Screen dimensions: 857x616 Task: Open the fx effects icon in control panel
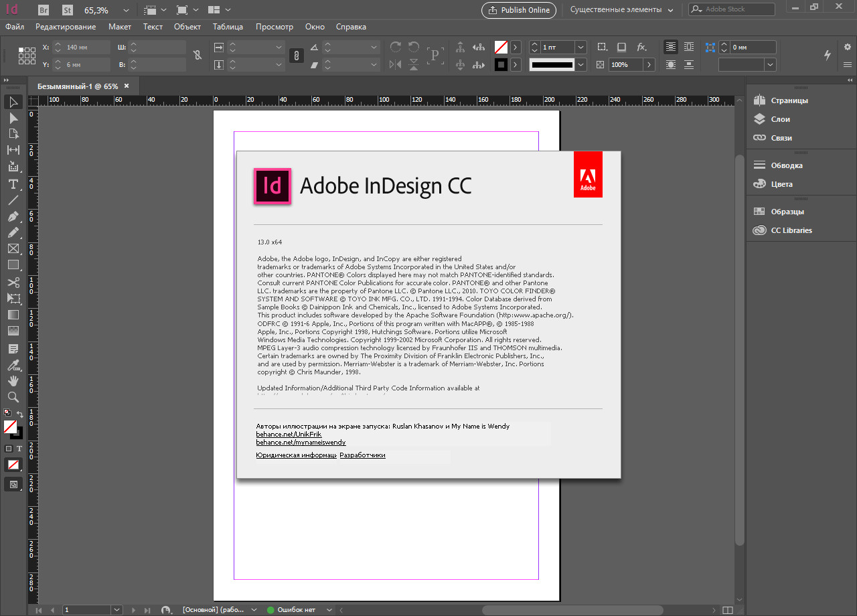point(641,47)
